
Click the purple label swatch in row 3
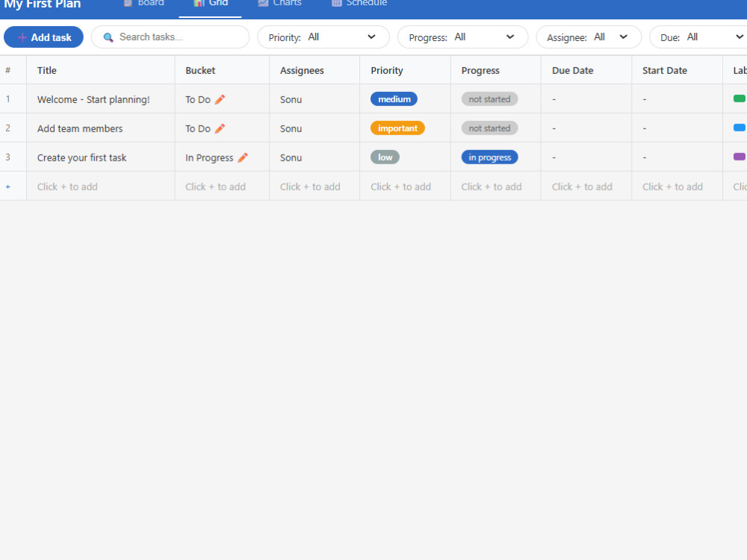tap(740, 157)
